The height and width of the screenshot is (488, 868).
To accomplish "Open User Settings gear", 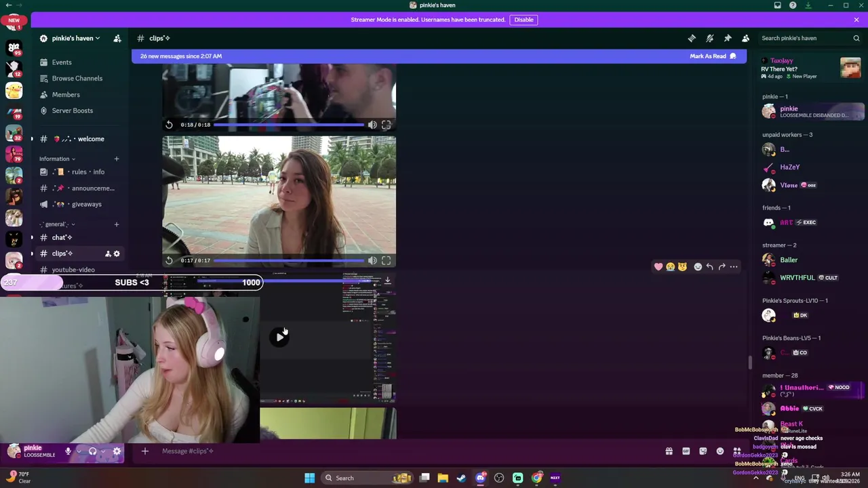I will coord(117,451).
